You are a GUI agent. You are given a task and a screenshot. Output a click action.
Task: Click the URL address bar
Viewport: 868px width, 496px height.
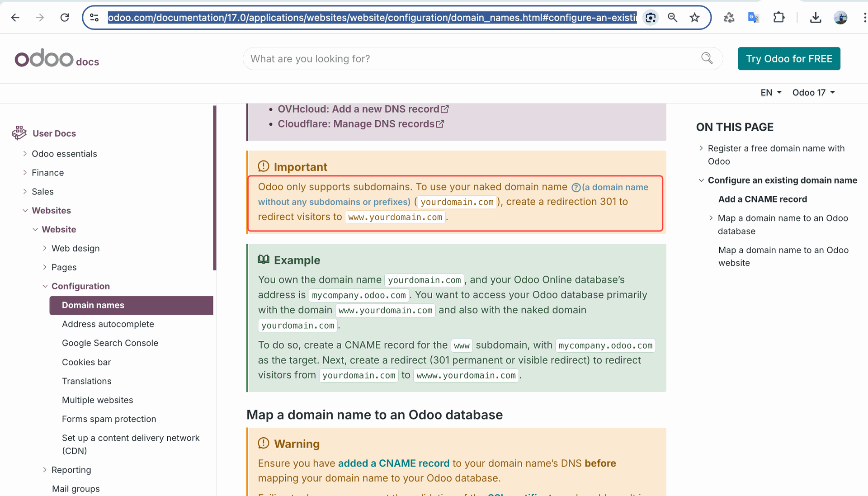(x=372, y=18)
